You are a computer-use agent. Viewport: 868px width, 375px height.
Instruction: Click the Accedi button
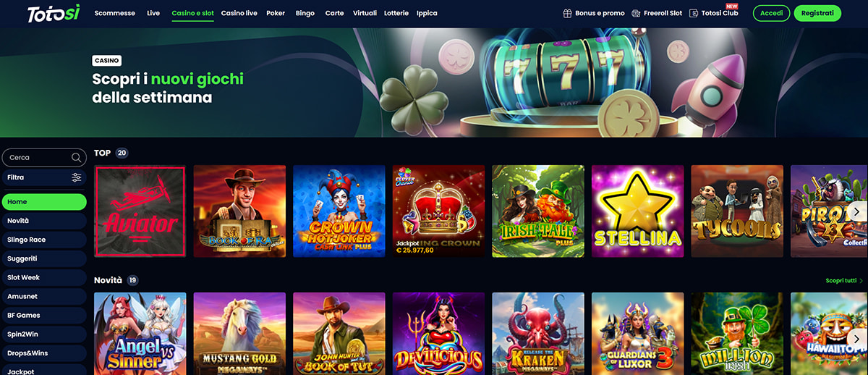771,13
